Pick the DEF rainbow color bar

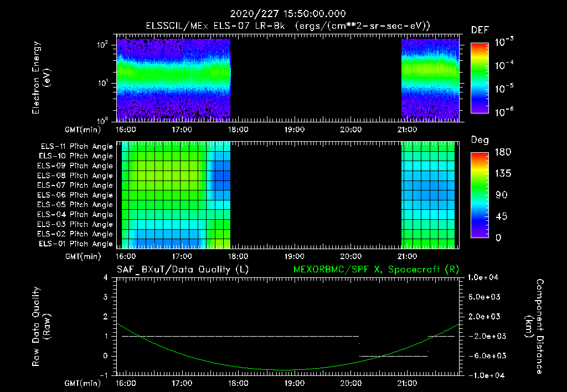pyautogui.click(x=480, y=78)
